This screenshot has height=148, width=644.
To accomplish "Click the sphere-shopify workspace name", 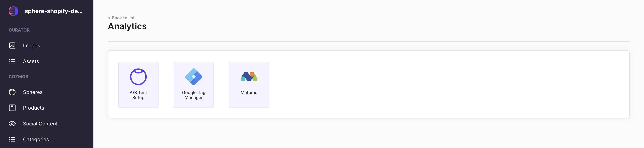I will click(x=54, y=11).
